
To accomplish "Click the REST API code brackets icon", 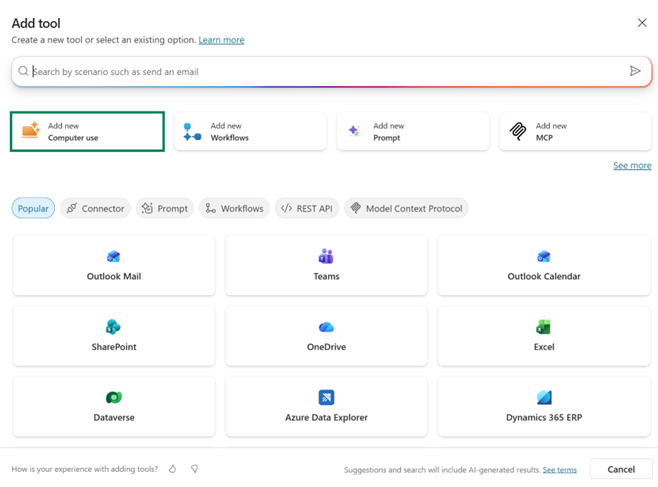I will click(286, 208).
